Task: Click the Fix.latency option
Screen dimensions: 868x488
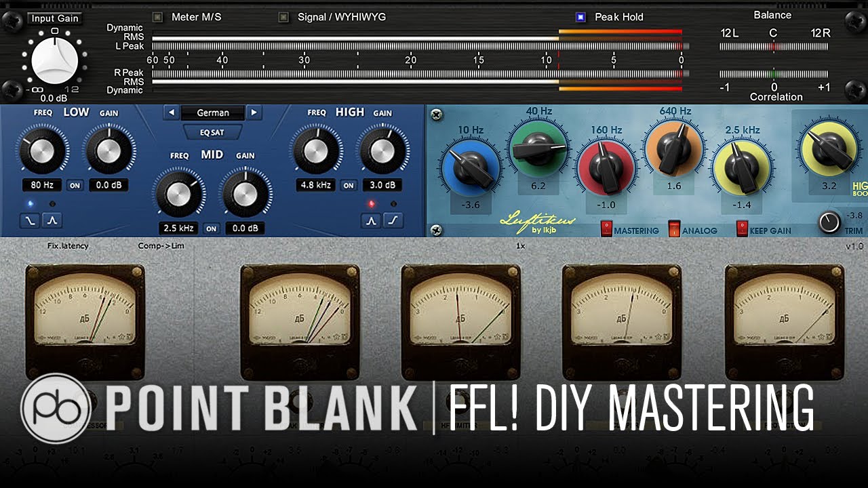Action: tap(68, 246)
